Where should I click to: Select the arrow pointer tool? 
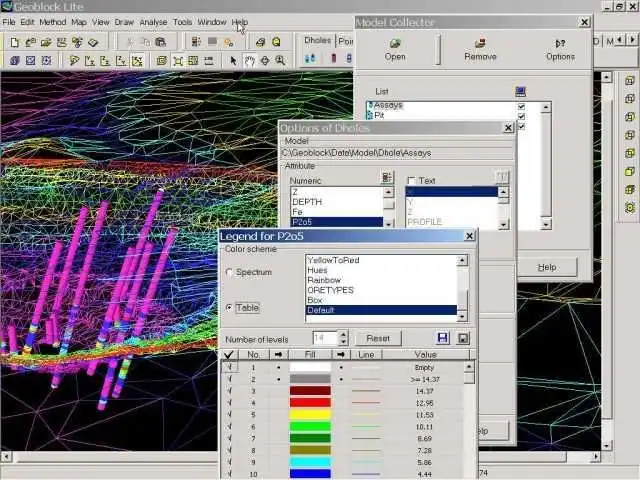coord(233,60)
